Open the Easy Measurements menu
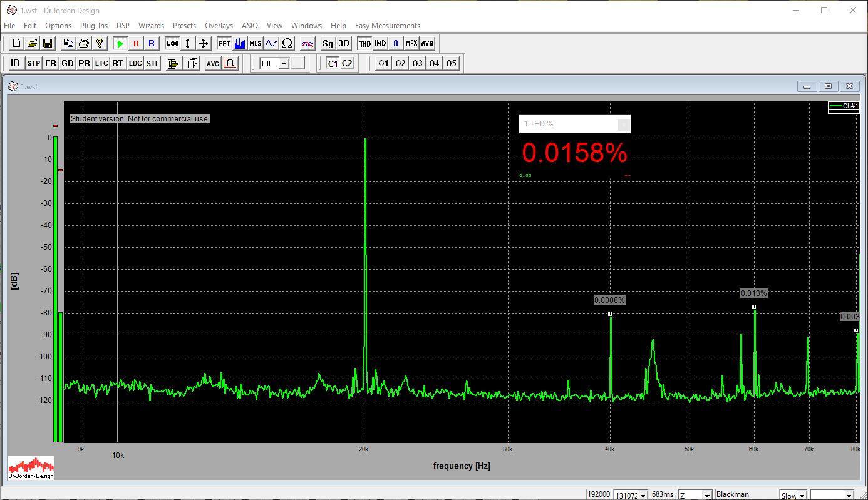 pyautogui.click(x=388, y=26)
